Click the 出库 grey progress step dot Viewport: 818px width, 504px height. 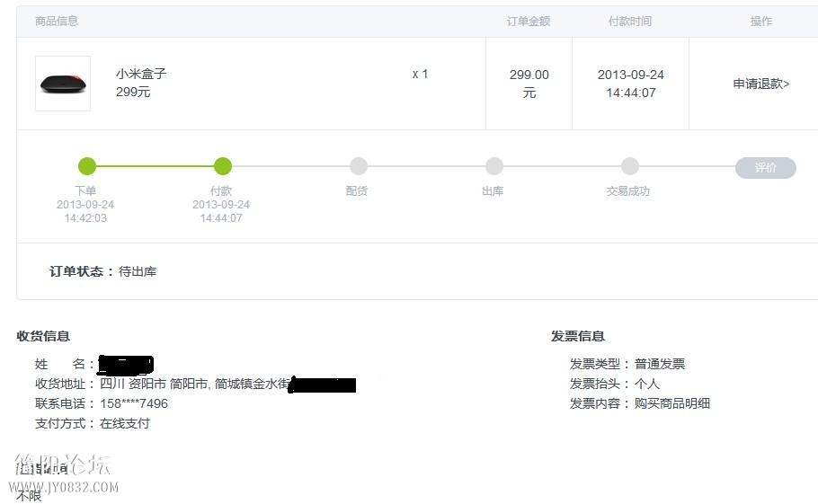click(494, 166)
